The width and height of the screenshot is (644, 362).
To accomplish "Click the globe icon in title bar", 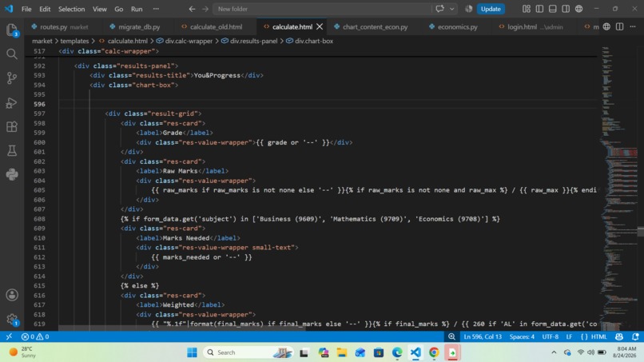I will point(578,9).
